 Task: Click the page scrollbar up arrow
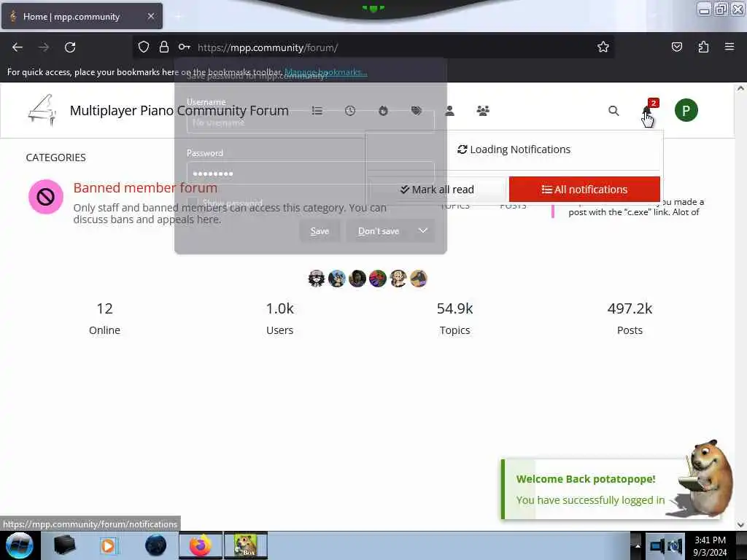pyautogui.click(x=740, y=88)
